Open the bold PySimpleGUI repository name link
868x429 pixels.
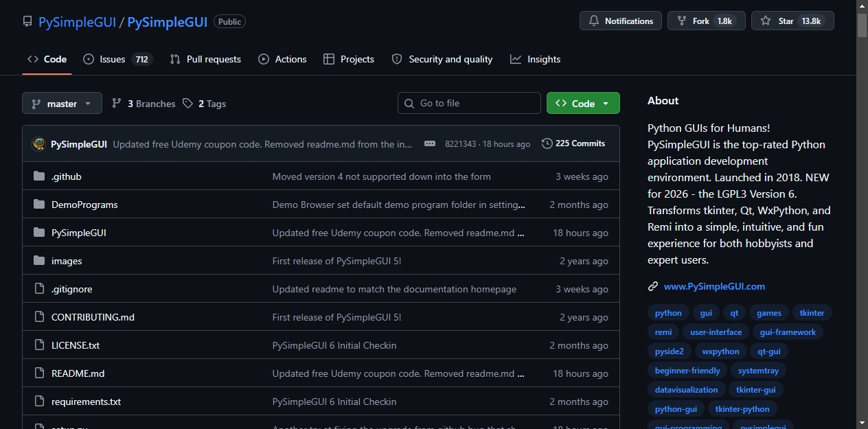coord(168,22)
